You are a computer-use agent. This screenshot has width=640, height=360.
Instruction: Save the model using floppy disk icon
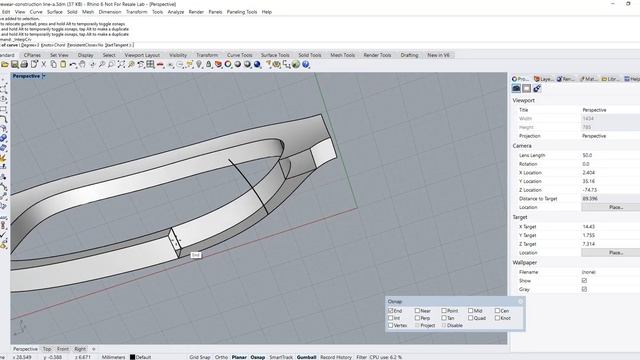[x=15, y=64]
